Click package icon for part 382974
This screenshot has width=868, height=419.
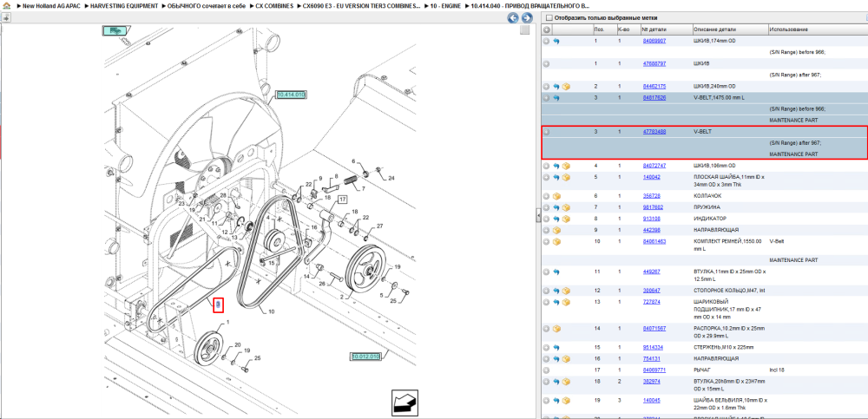click(566, 382)
